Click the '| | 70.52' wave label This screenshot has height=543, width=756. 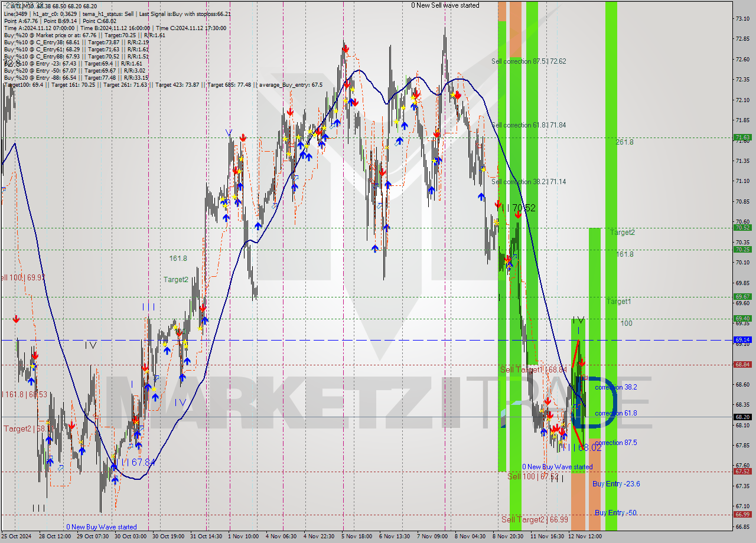(518, 208)
